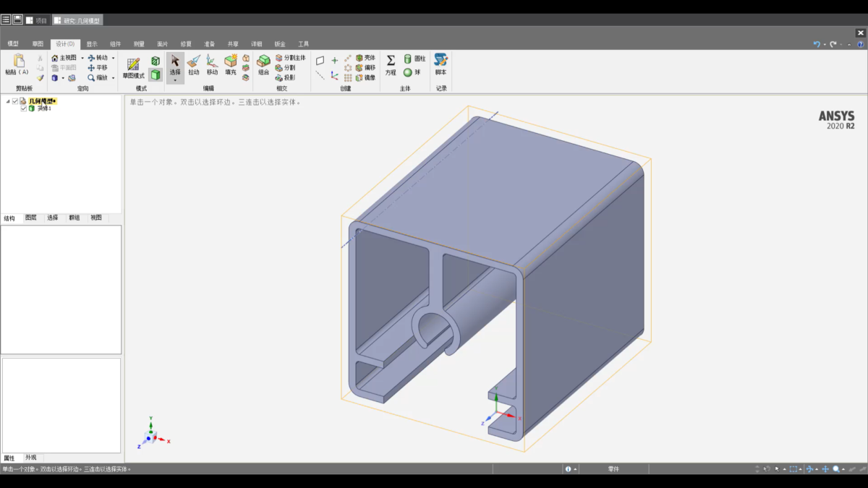The image size is (868, 488).
Task: Open the 转动 dropdown arrow
Action: point(113,58)
